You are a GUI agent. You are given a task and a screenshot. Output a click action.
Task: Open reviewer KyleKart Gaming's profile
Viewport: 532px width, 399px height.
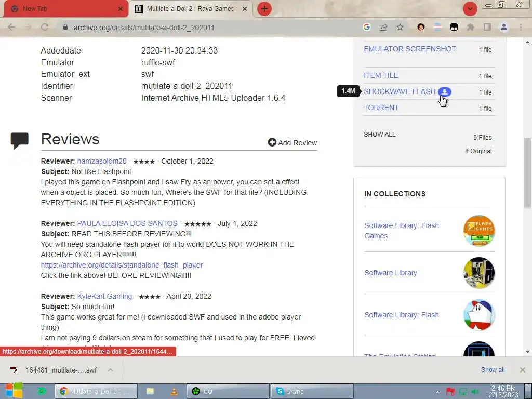(104, 296)
